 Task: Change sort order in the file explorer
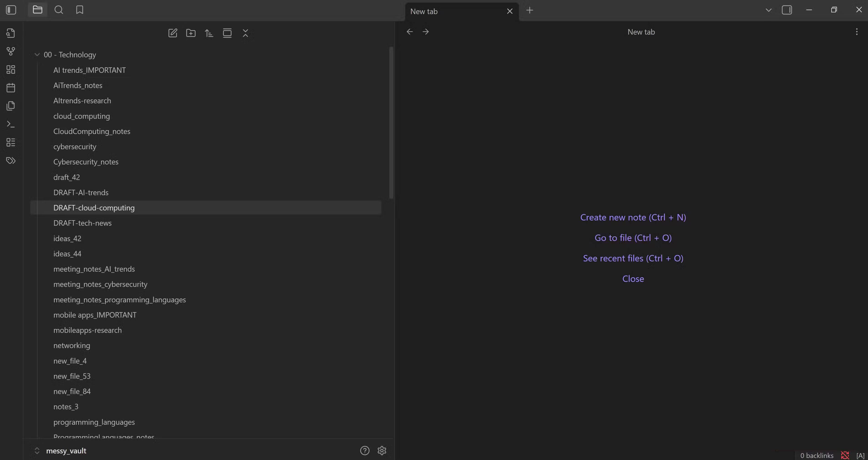point(209,33)
